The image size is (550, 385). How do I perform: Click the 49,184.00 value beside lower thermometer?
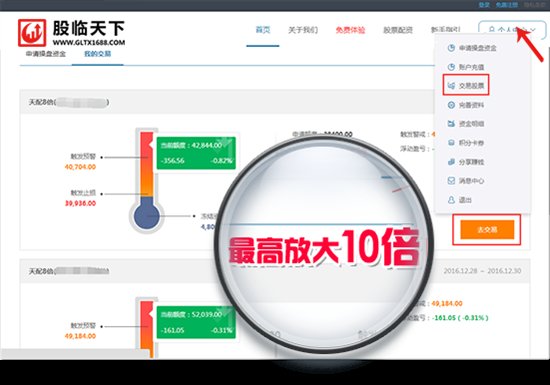(80, 336)
